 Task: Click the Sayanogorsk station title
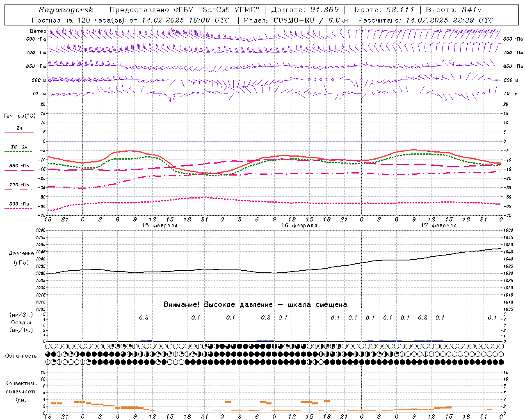66,10
